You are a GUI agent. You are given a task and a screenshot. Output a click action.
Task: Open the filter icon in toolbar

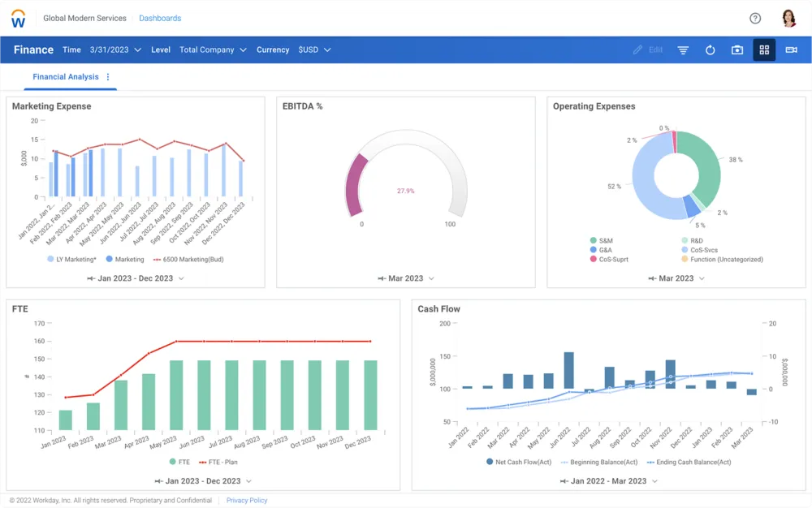[x=683, y=50]
